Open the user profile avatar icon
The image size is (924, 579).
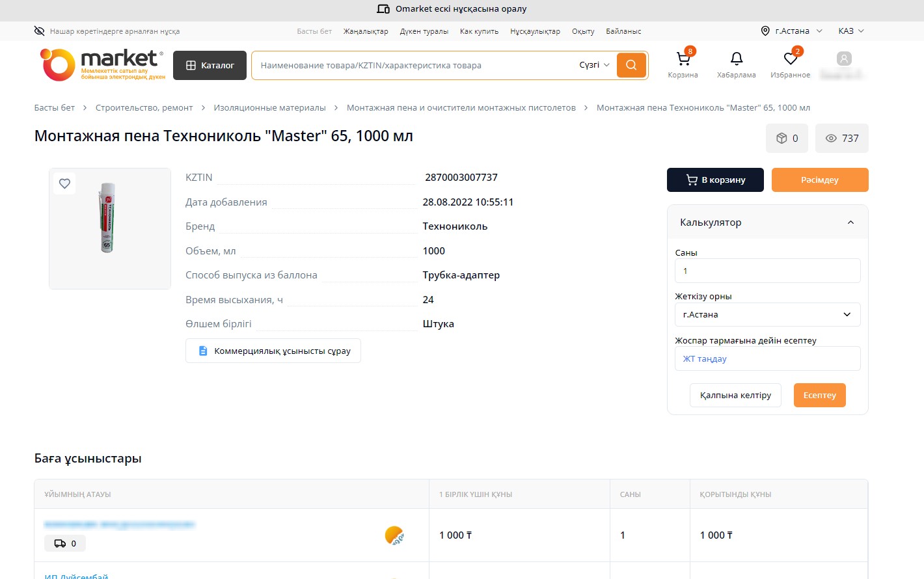coord(843,59)
